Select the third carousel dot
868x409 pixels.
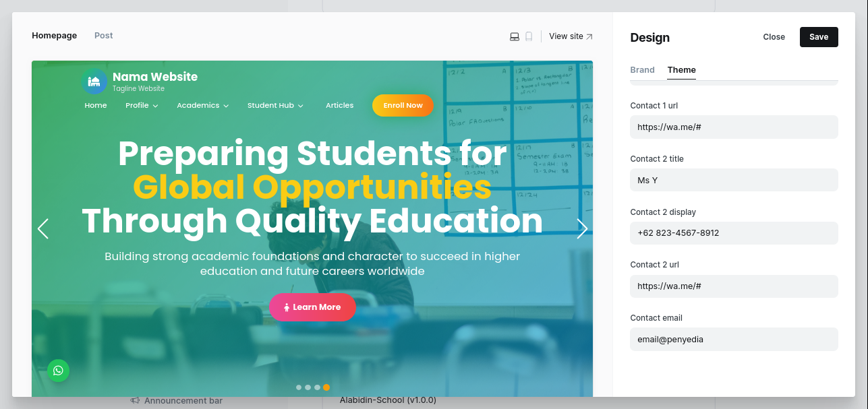(317, 387)
